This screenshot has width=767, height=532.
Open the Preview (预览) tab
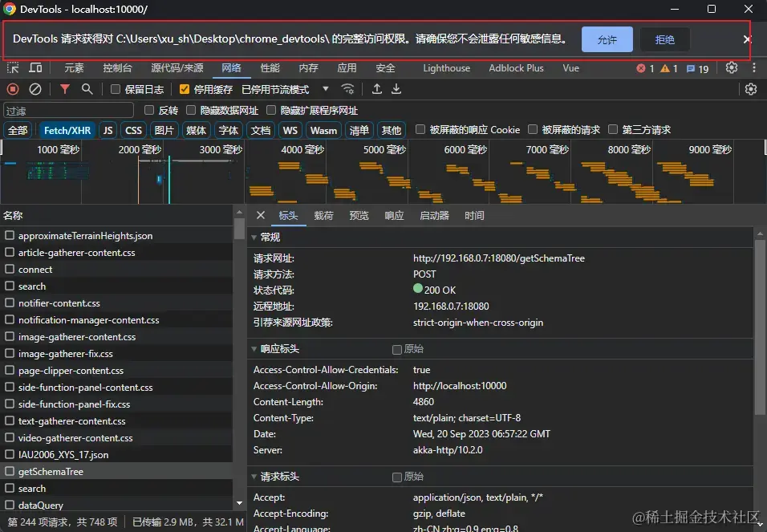pyautogui.click(x=359, y=215)
